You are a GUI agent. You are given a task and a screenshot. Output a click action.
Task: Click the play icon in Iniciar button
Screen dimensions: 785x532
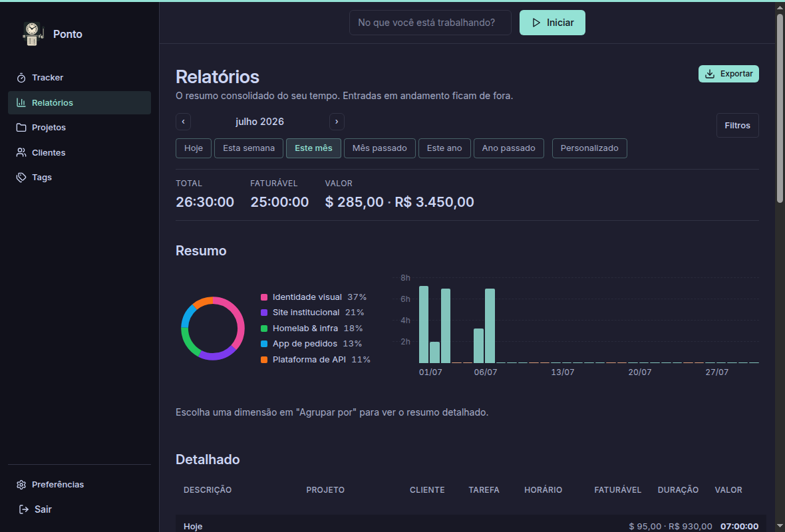coord(536,23)
